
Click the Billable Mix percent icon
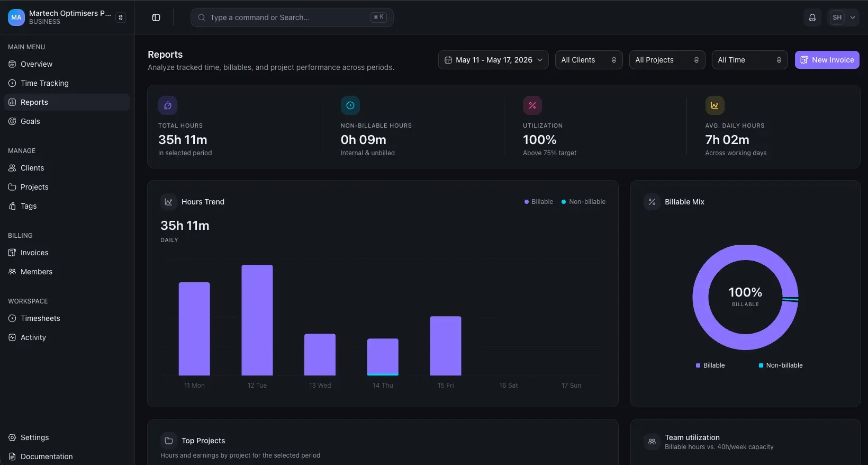652,202
